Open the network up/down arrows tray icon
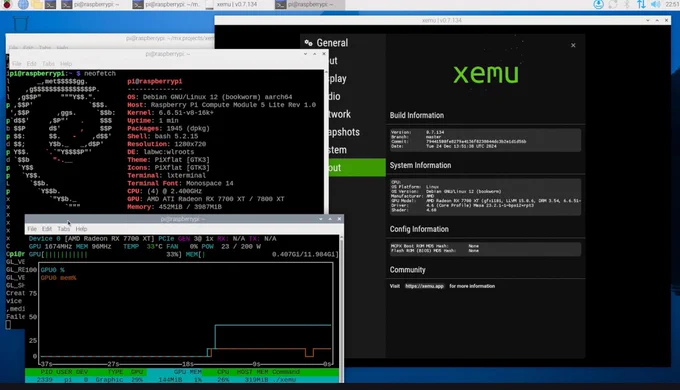This screenshot has width=680, height=390. coord(641,4)
